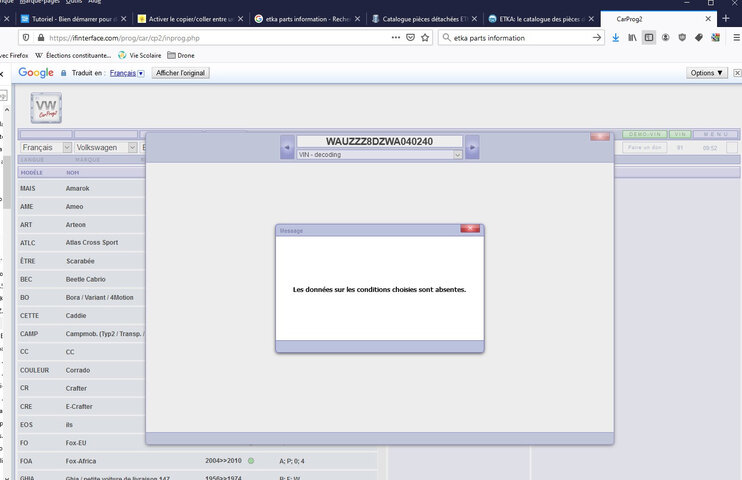The image size is (742, 480).
Task: Open the Firefox account icon
Action: (x=665, y=37)
